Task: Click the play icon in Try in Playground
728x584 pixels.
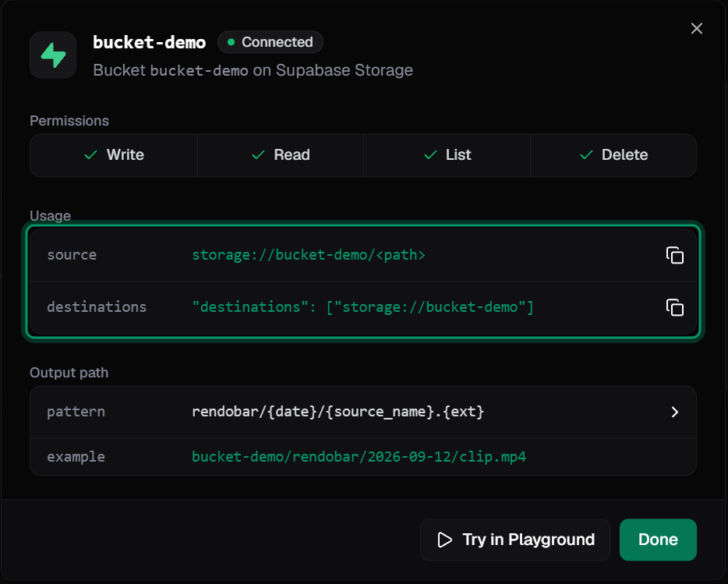Action: pos(445,540)
